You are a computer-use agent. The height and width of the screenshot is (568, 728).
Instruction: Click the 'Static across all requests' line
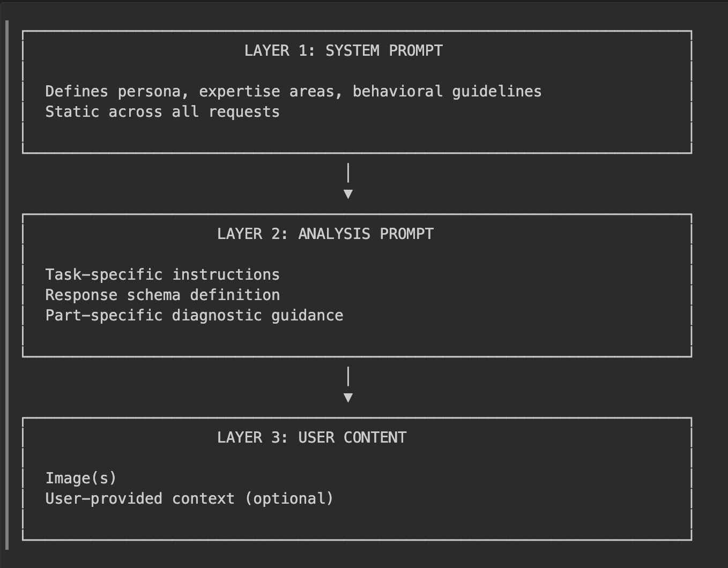(x=162, y=112)
